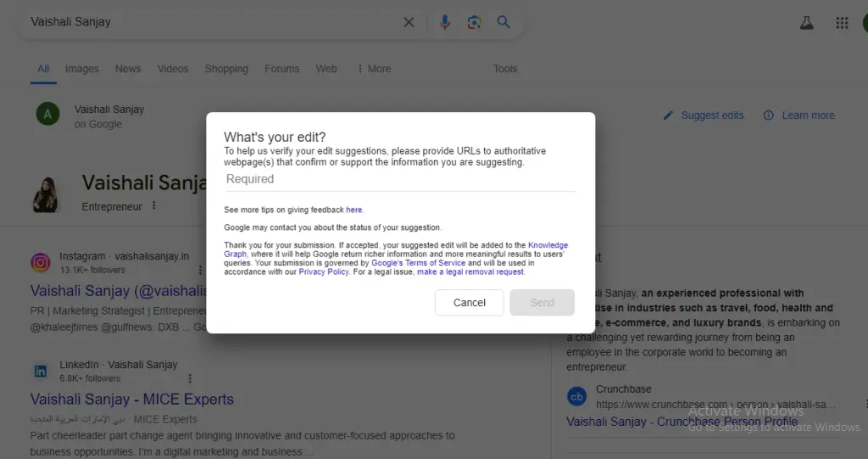
Task: Open Google apps grid icon
Action: click(842, 23)
